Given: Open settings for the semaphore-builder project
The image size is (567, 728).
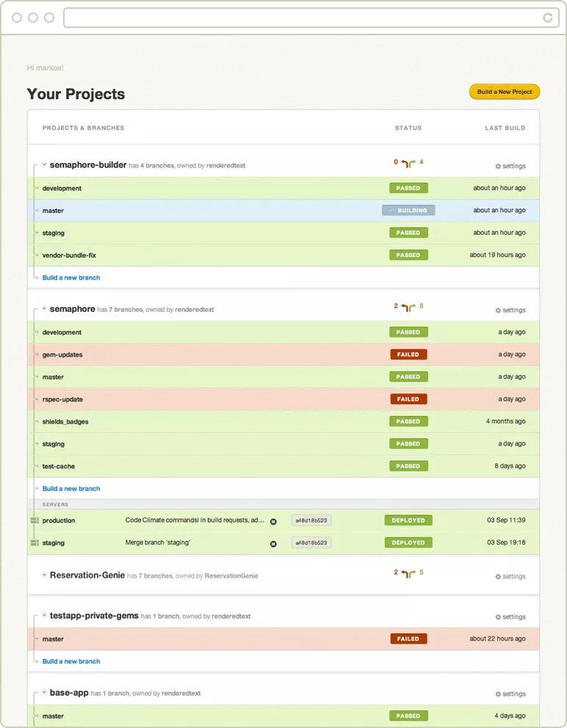Looking at the screenshot, I should click(510, 166).
